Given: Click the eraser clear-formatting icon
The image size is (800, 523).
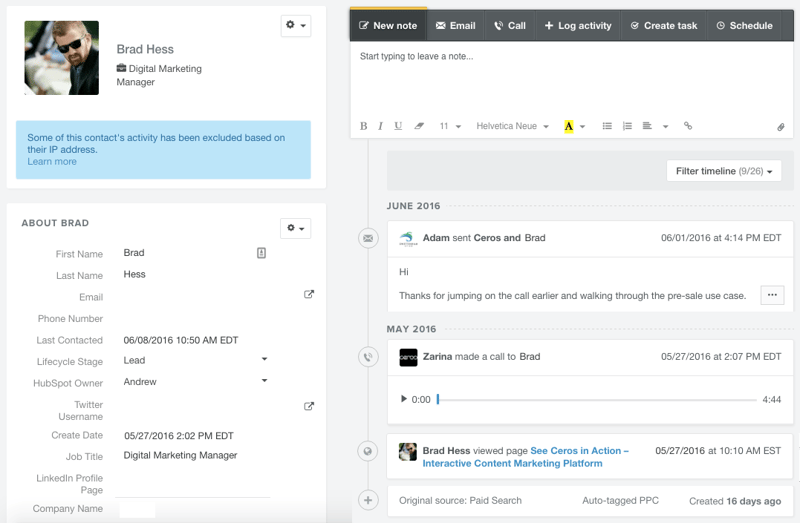Looking at the screenshot, I should tap(419, 127).
